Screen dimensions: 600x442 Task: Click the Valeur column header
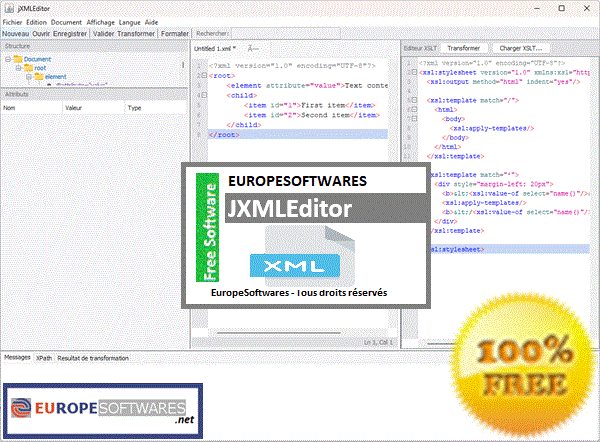(x=93, y=108)
